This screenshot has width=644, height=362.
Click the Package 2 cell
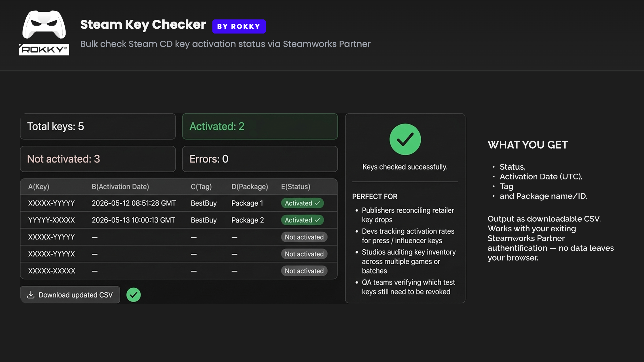(248, 220)
